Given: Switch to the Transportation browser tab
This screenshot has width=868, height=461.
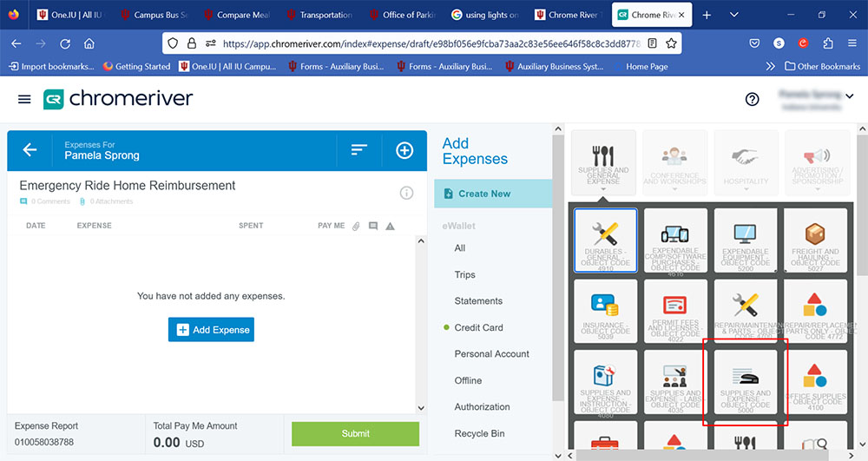Looking at the screenshot, I should (320, 15).
